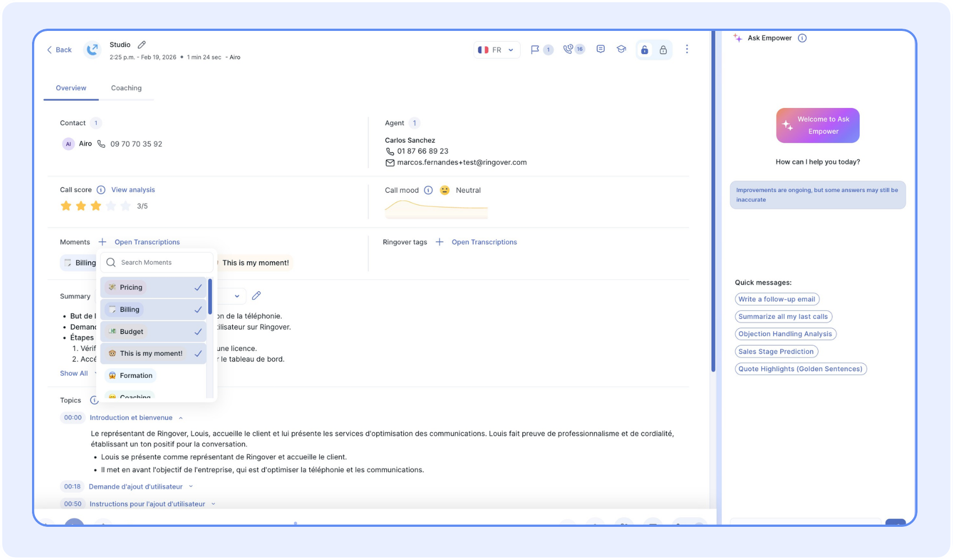Open the flag icon with badge 1
The width and height of the screenshot is (953, 560).
(535, 49)
